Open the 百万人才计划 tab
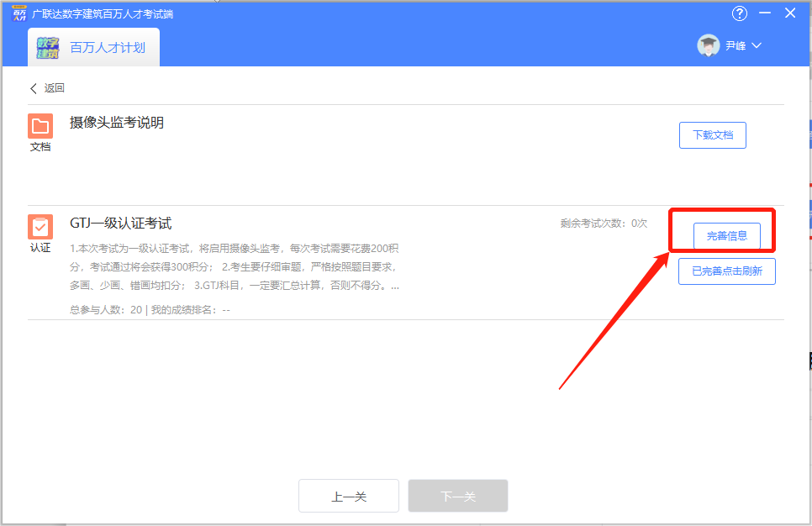This screenshot has width=812, height=526. click(94, 47)
